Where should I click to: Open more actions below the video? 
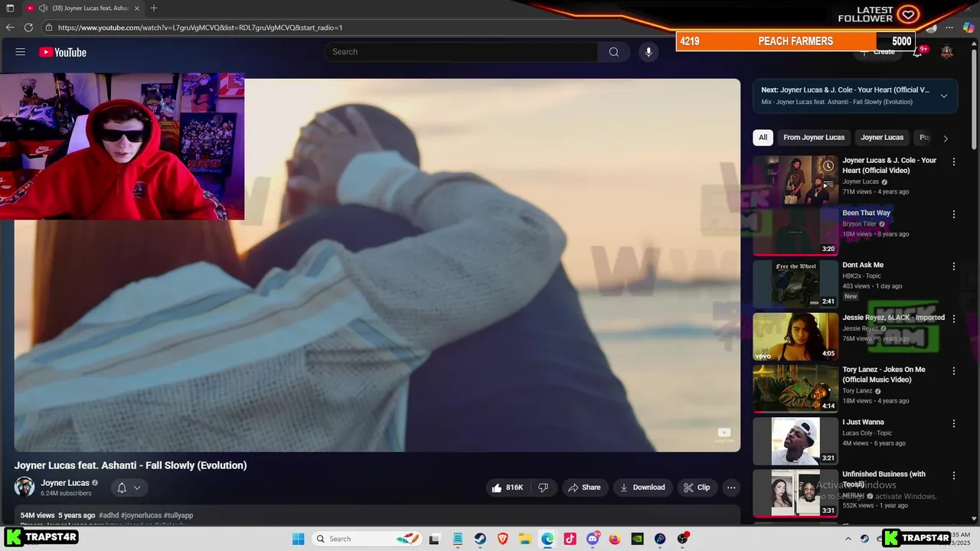pyautogui.click(x=731, y=487)
